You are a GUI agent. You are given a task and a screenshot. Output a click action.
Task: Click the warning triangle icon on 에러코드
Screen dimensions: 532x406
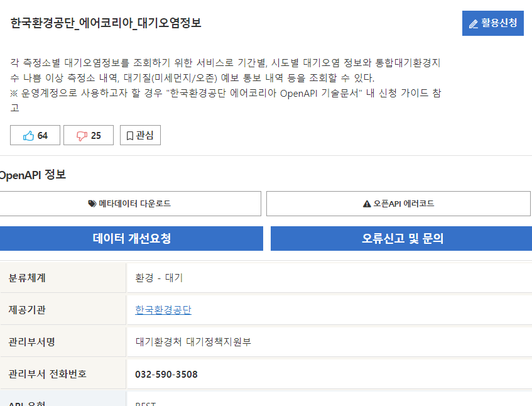point(367,204)
